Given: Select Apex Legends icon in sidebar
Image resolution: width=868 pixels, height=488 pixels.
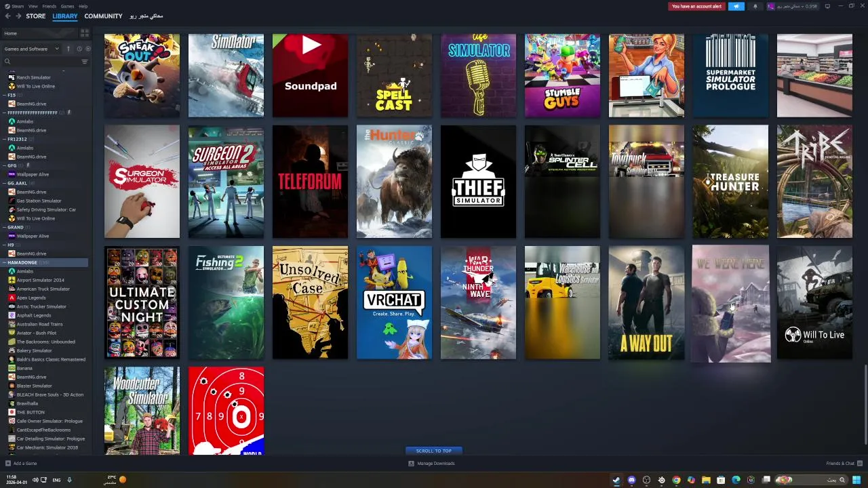Looking at the screenshot, I should pyautogui.click(x=12, y=298).
